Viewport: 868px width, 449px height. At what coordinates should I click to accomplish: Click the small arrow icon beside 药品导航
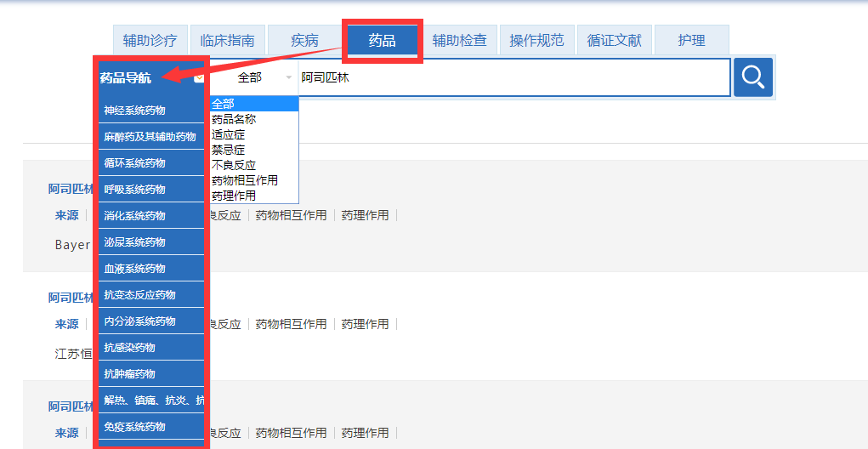pyautogui.click(x=199, y=78)
